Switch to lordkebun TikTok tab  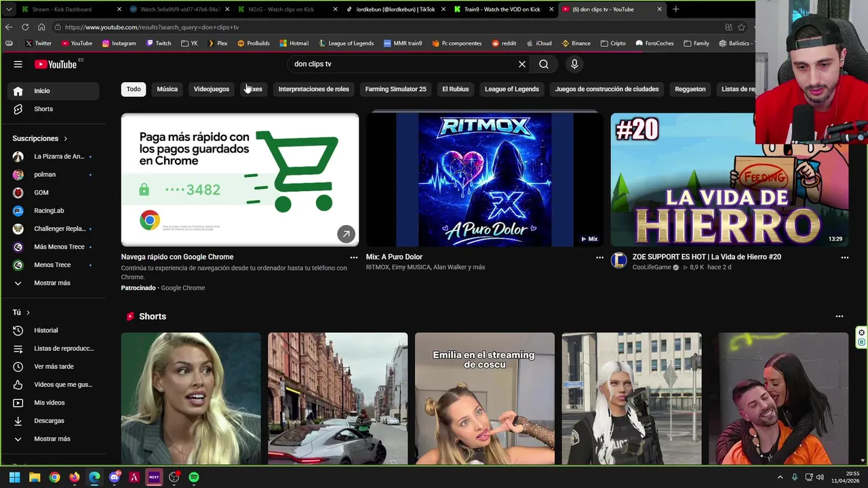[395, 9]
